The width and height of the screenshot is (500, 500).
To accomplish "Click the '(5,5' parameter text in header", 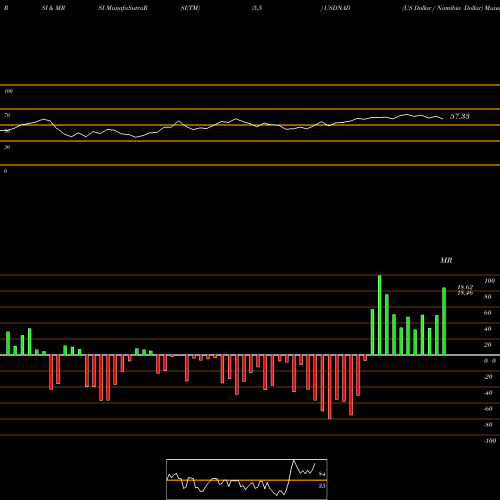I will click(257, 8).
